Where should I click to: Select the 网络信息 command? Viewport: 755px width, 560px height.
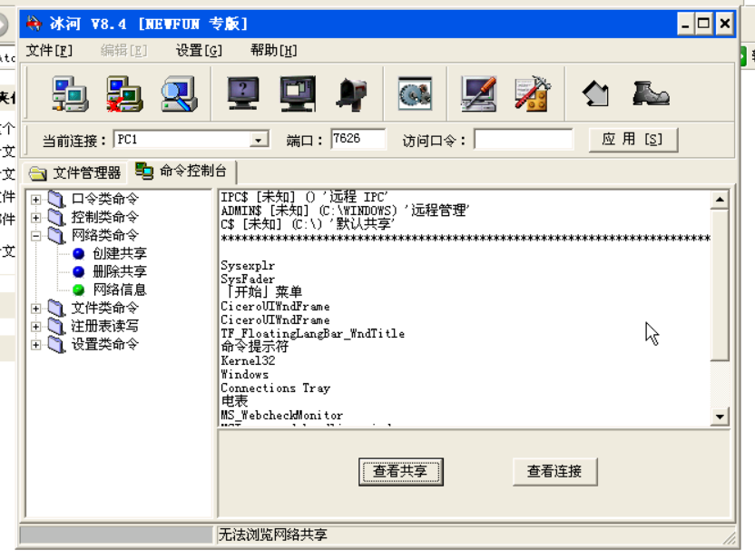coord(120,290)
